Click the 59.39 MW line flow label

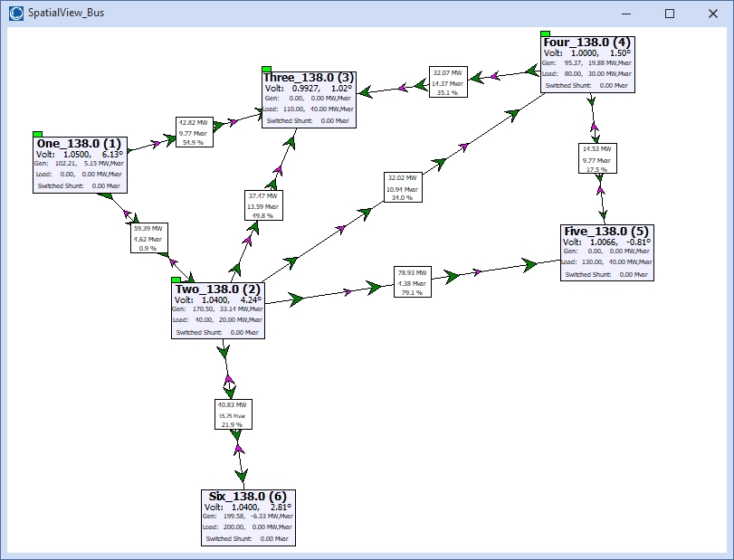pyautogui.click(x=146, y=238)
